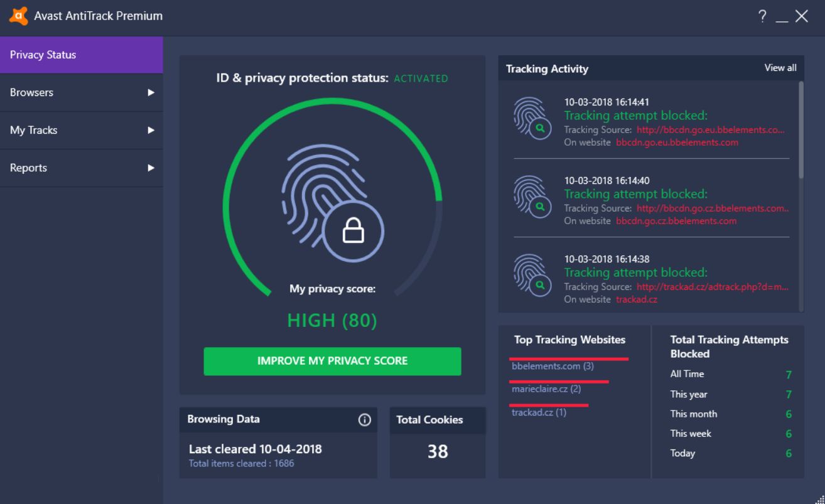Click the resize grip in bottom-right corner
825x504 pixels.
tap(819, 498)
